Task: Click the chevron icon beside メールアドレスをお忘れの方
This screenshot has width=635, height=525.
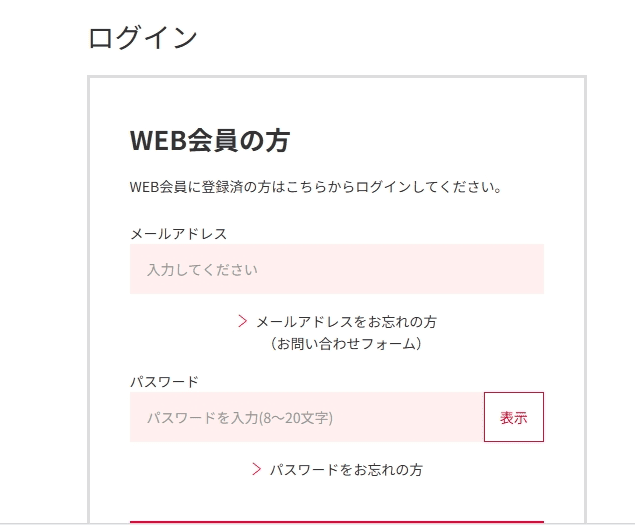Action: (x=243, y=321)
